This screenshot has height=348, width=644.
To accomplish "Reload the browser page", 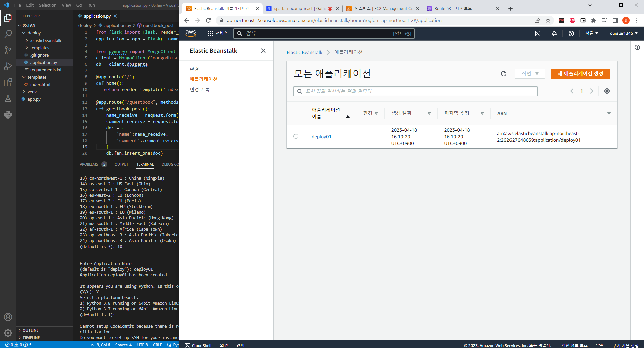I will click(208, 20).
